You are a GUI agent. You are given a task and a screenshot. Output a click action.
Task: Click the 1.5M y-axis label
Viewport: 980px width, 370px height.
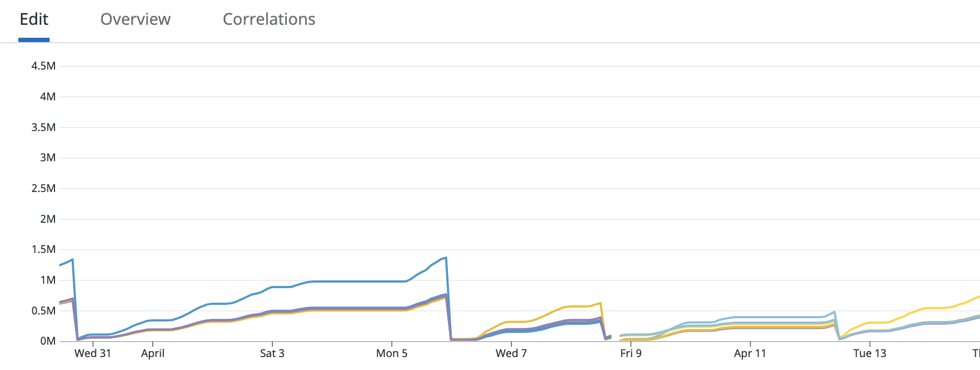coord(43,249)
